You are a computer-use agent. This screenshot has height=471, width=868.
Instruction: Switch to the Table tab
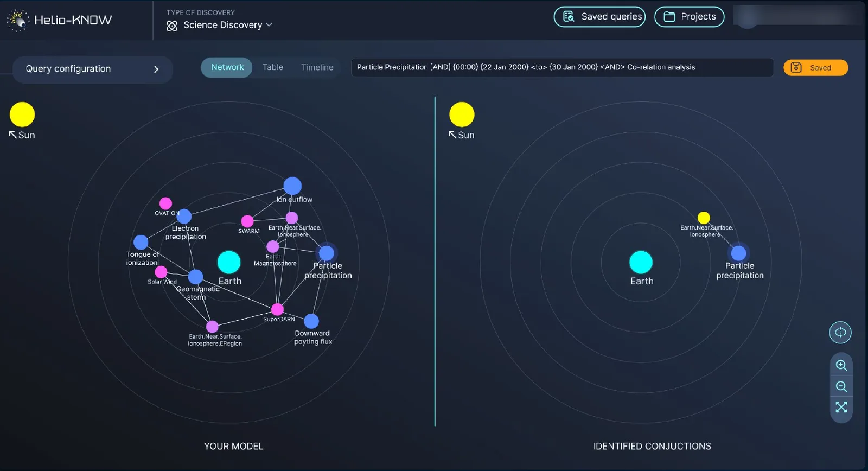(x=273, y=67)
